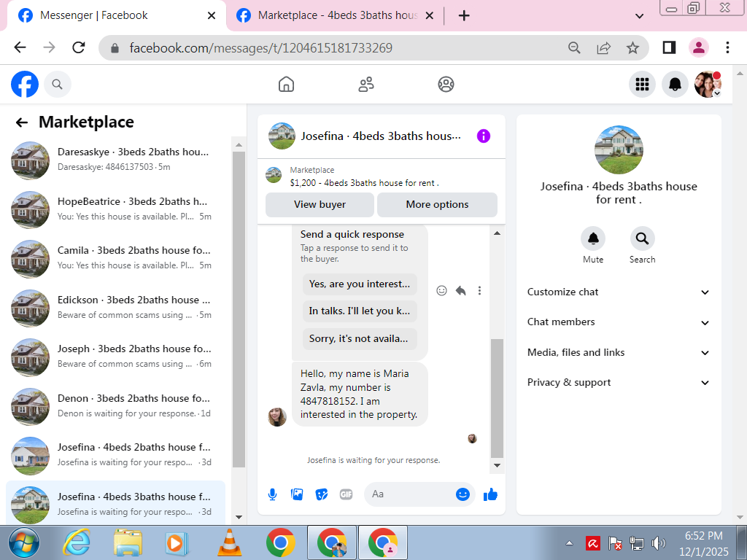Open Daresaskye 3beds 2baths conversation
Image resolution: width=747 pixels, height=560 pixels.
(115, 160)
